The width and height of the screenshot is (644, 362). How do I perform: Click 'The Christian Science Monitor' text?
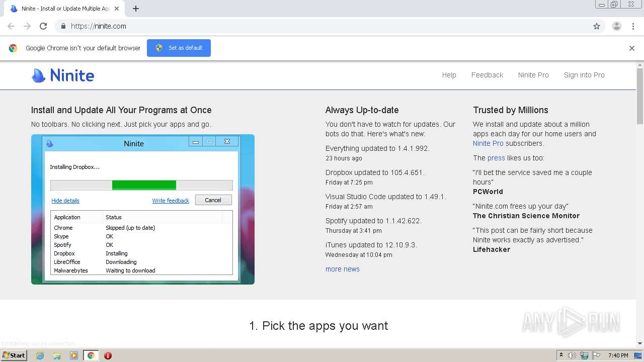click(x=526, y=216)
